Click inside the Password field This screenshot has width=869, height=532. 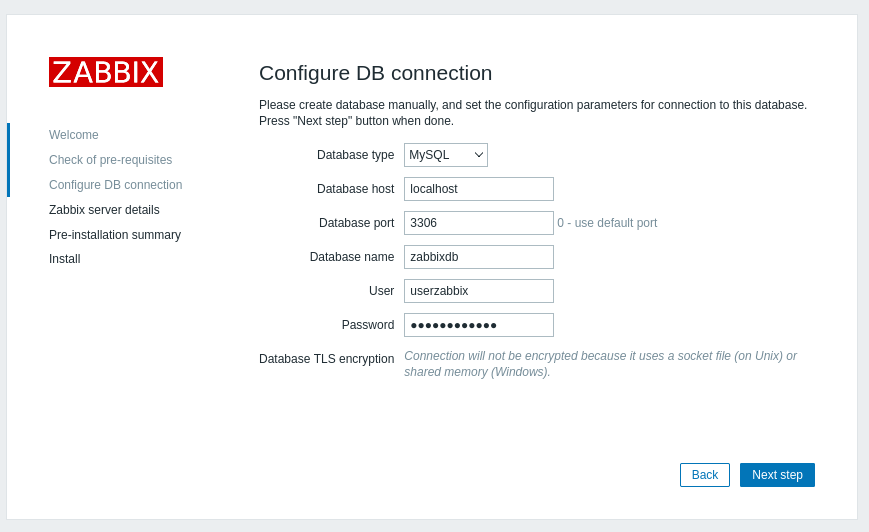point(478,325)
